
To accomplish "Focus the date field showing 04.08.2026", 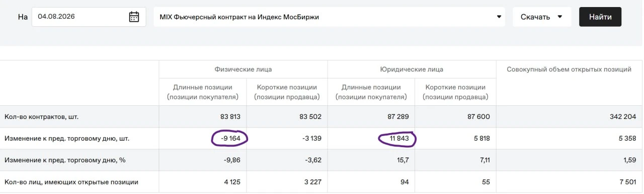I will point(89,17).
